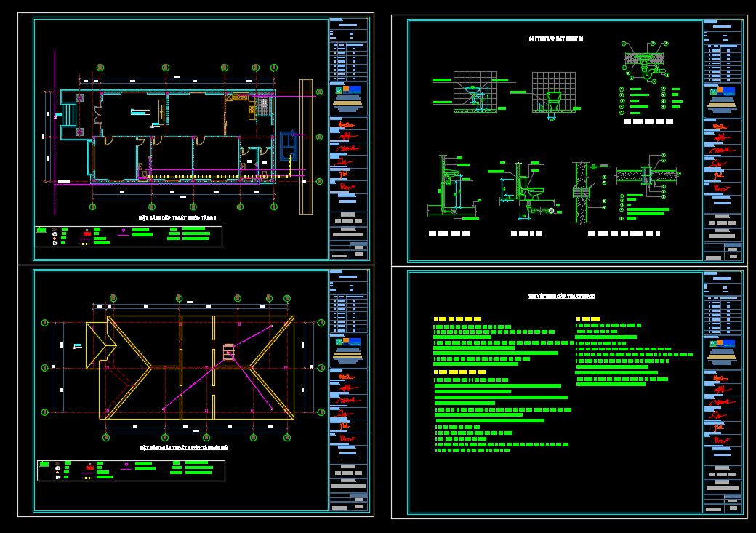Image resolution: width=756 pixels, height=533 pixels.
Task: Click the company logo in the notes sheet title block
Action: coord(722,343)
